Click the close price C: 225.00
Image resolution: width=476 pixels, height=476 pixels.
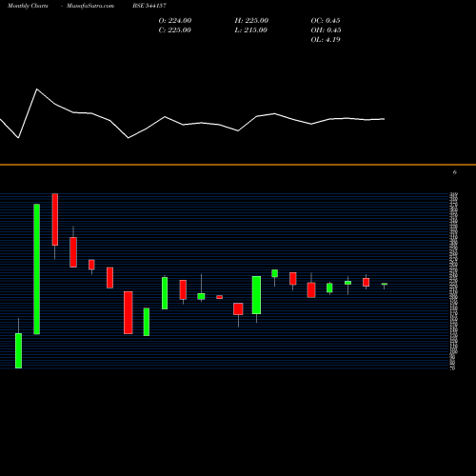point(175,30)
